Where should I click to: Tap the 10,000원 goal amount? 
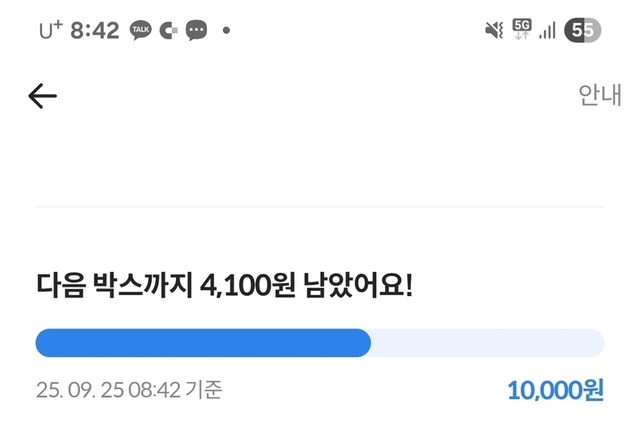(x=555, y=390)
